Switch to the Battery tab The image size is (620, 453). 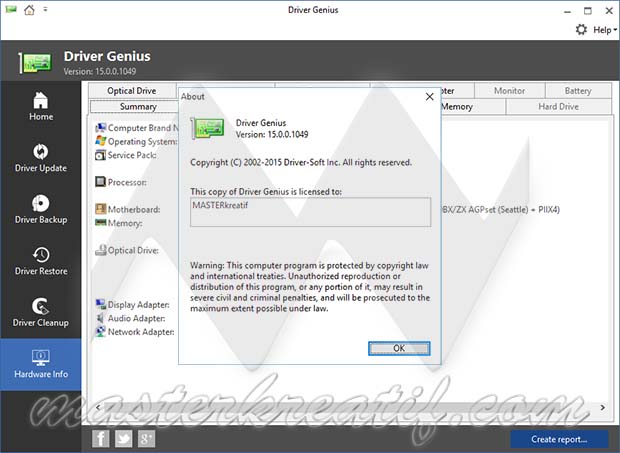click(x=578, y=91)
